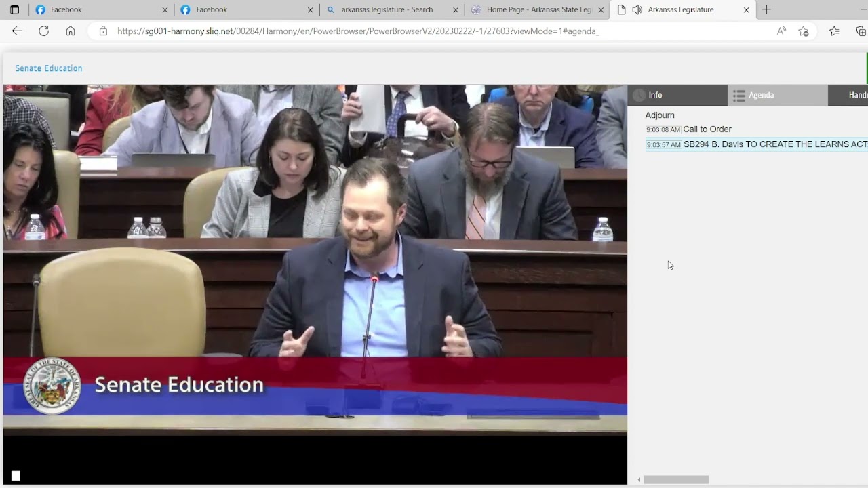Close the second Facebook tab
This screenshot has height=488, width=868.
311,10
